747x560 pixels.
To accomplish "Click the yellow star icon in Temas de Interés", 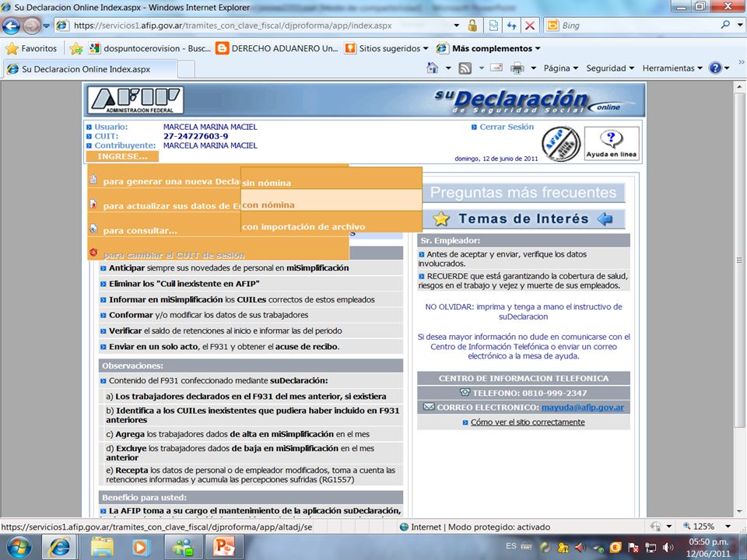I will (x=441, y=219).
